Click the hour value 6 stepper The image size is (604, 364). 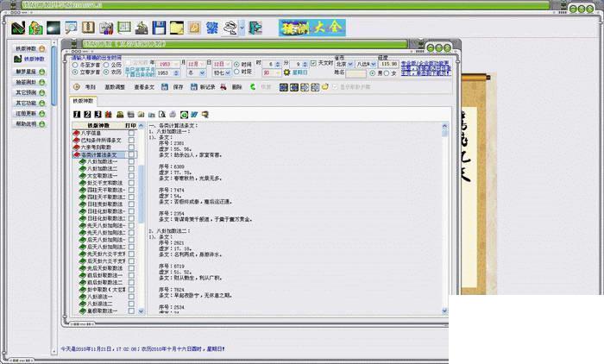tap(278, 65)
